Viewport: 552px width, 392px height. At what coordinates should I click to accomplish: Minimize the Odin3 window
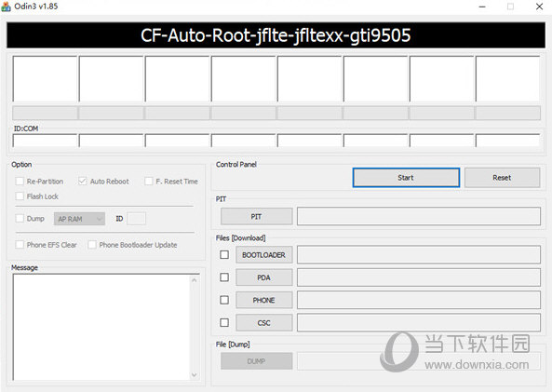(x=482, y=7)
